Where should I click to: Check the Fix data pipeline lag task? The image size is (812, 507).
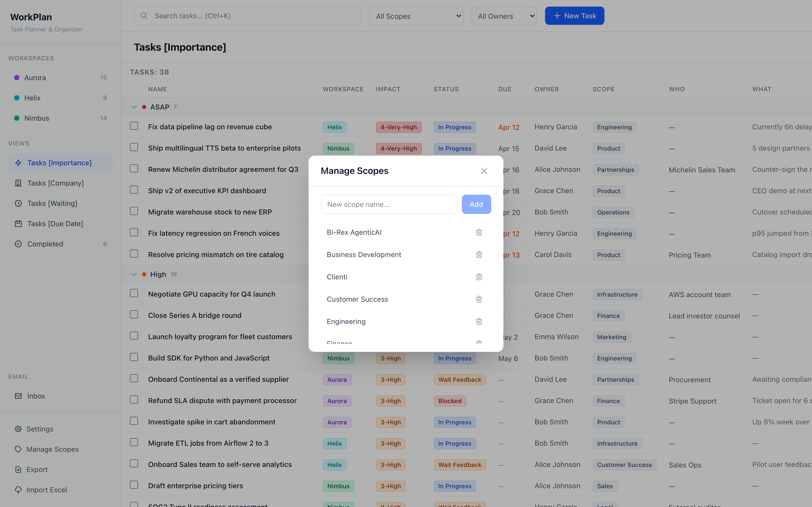click(x=134, y=126)
